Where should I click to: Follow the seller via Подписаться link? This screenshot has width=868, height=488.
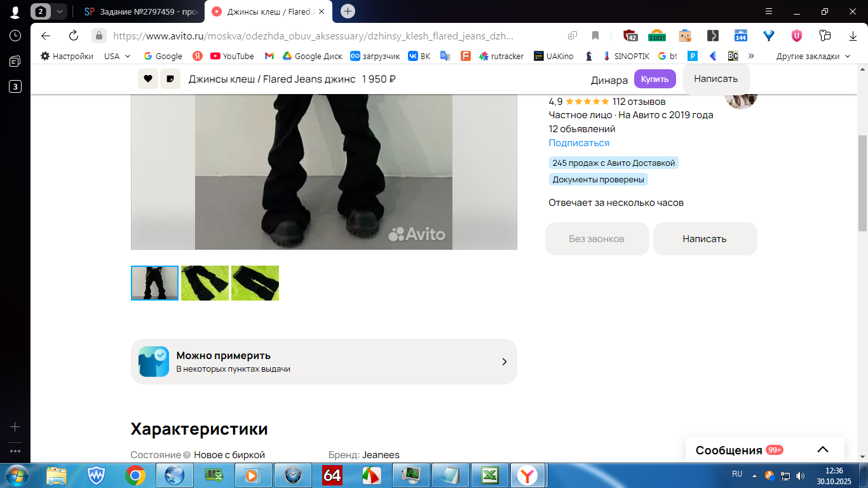click(x=579, y=143)
